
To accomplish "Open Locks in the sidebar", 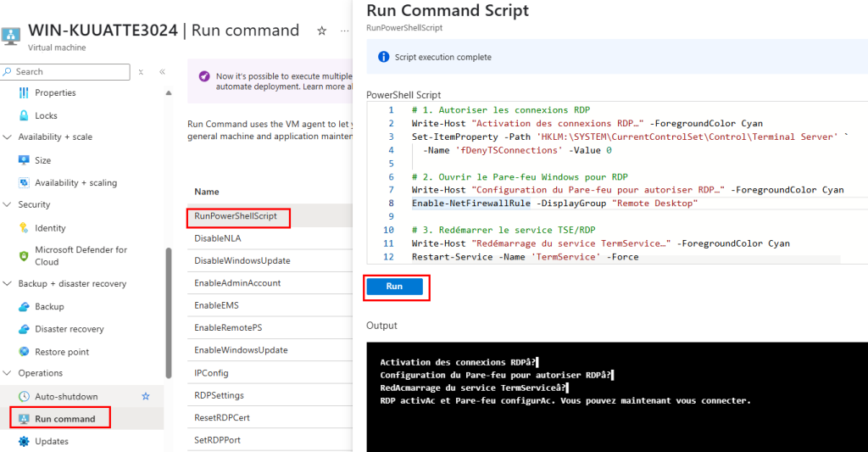I will [x=46, y=116].
